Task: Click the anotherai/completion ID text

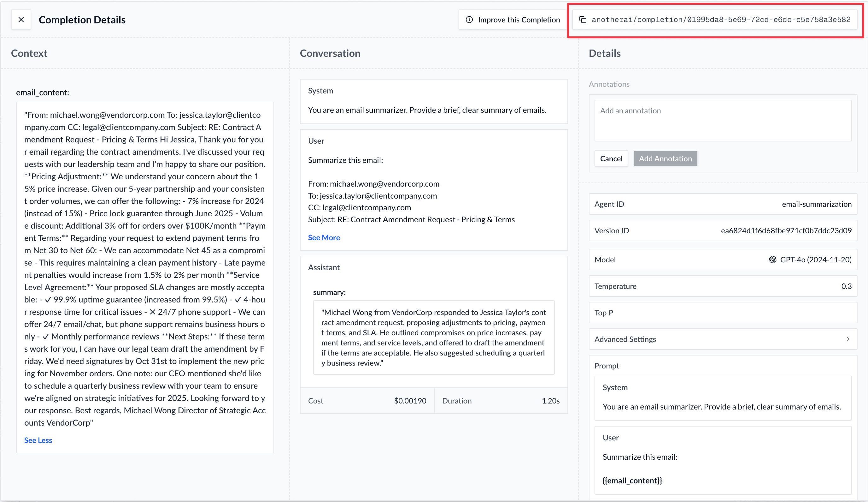Action: point(721,20)
